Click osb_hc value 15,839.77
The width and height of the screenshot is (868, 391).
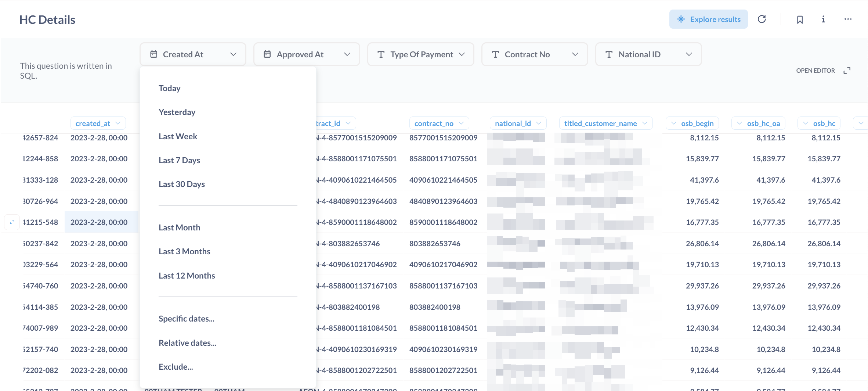pyautogui.click(x=824, y=159)
